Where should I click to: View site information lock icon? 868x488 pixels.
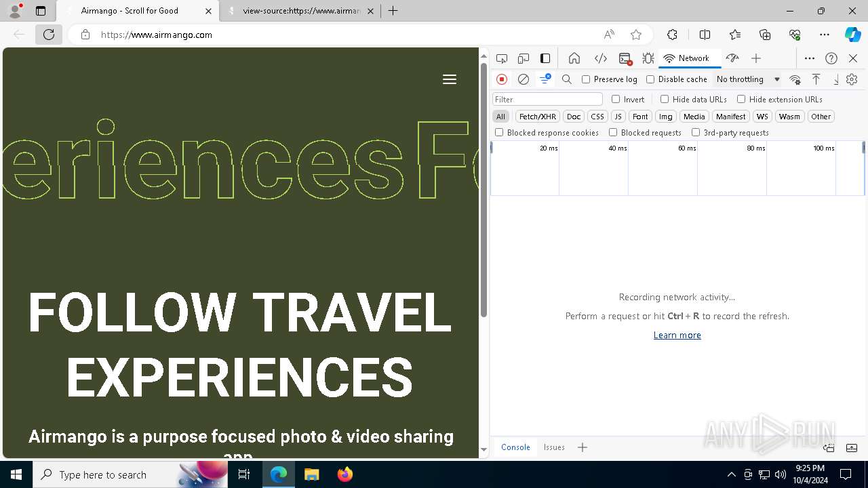point(85,35)
